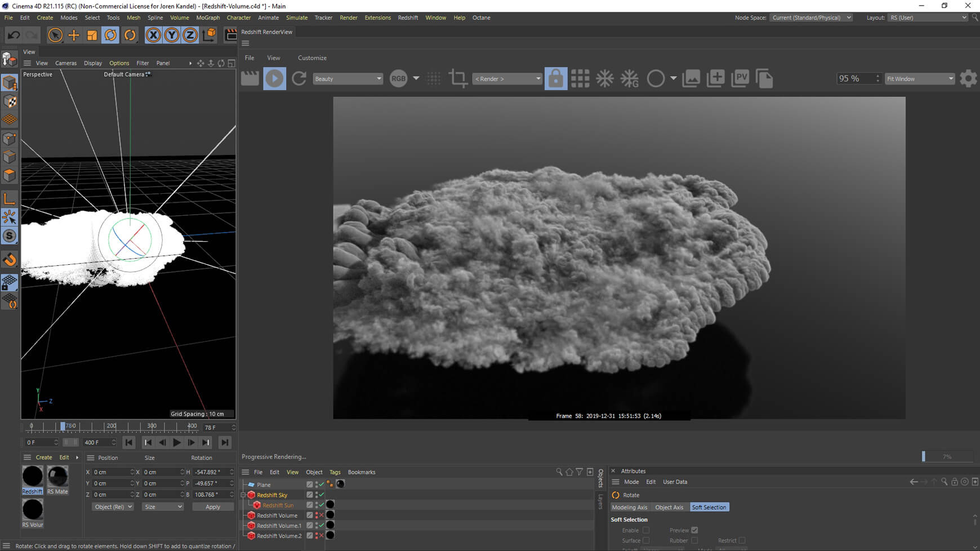This screenshot has width=980, height=551.
Task: Enable the render region crop tool
Action: click(x=458, y=78)
